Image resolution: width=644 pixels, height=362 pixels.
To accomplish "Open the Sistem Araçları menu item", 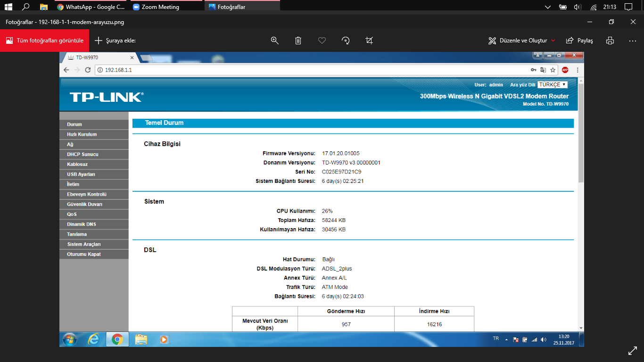I will [94, 244].
